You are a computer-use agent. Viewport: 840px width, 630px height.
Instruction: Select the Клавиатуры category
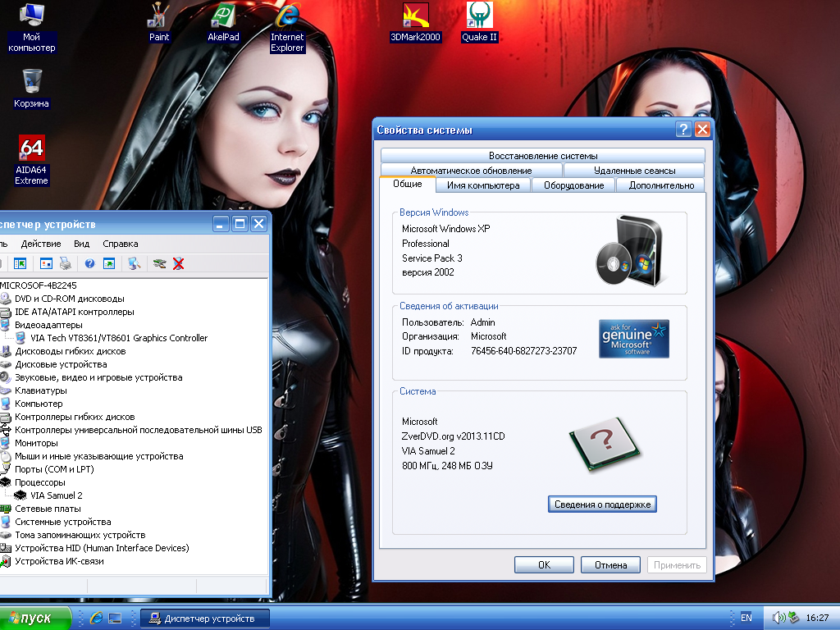point(41,390)
